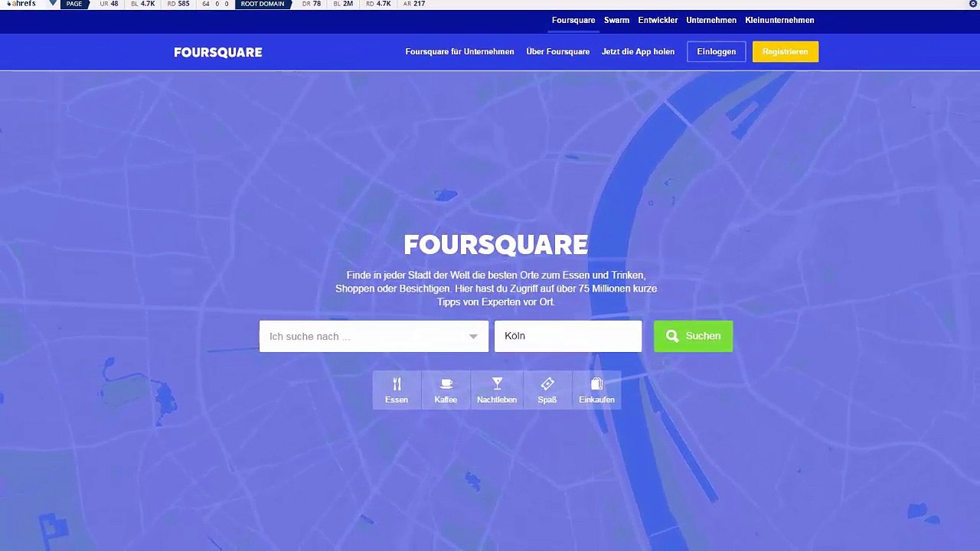Viewport: 980px width, 551px height.
Task: Click the green Suchen search button
Action: pyautogui.click(x=693, y=336)
